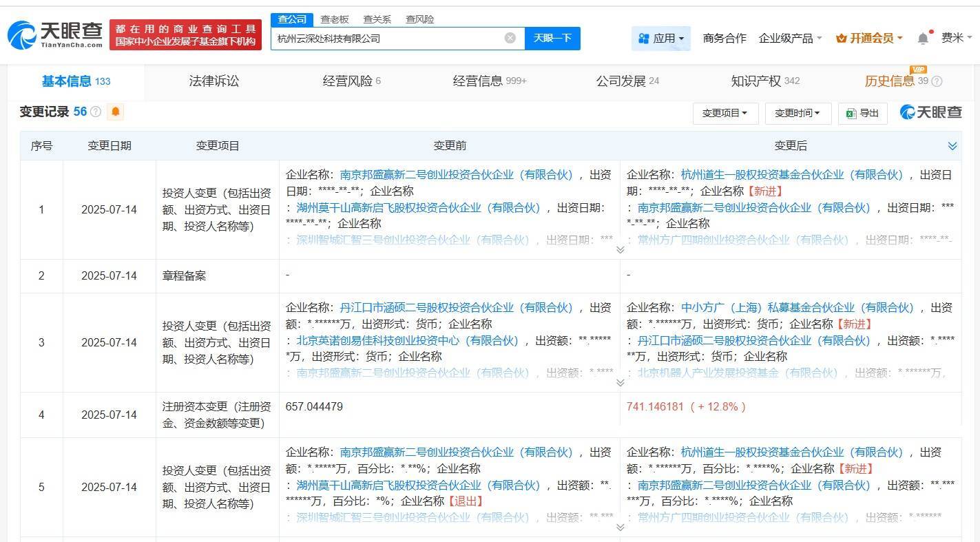Open the 企业级产品 dropdown
The height and width of the screenshot is (542, 980).
(x=790, y=39)
